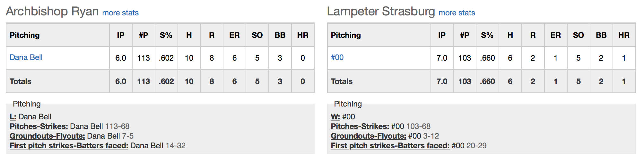The width and height of the screenshot is (644, 163).
Task: Click Archbishop Ryan Pitches-Strikes label
Action: point(39,126)
